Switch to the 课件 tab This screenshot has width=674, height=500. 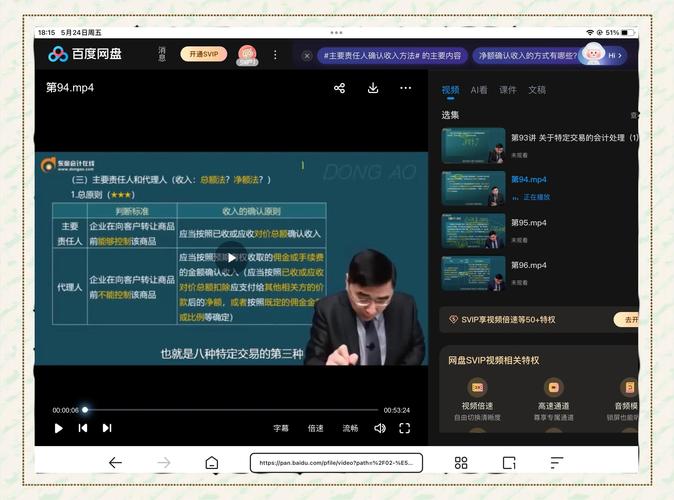(508, 90)
